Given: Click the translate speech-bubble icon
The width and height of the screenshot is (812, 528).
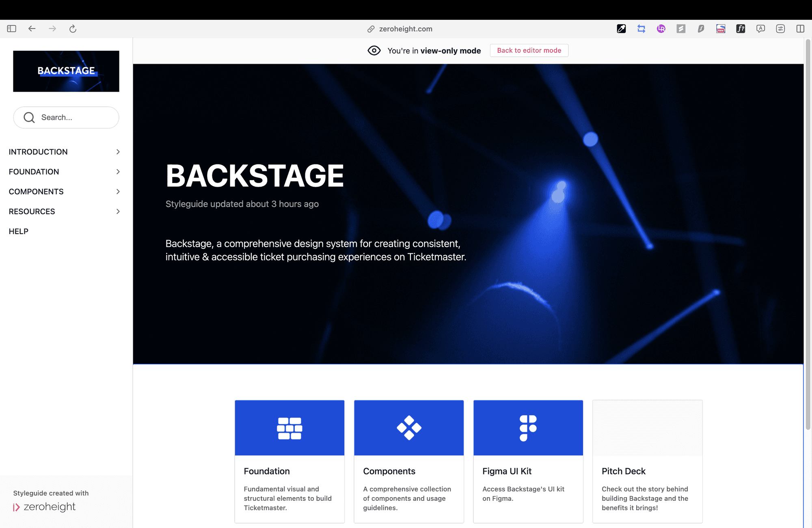Looking at the screenshot, I should (x=760, y=29).
